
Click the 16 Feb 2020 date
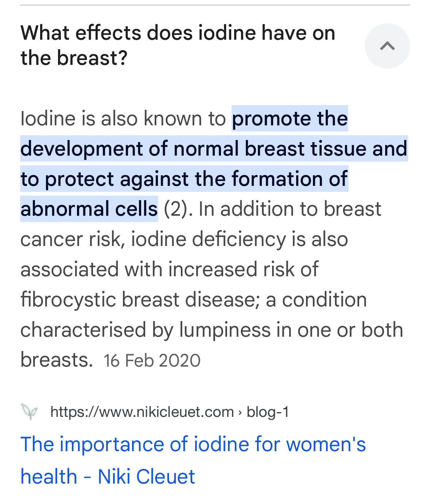pos(152,361)
